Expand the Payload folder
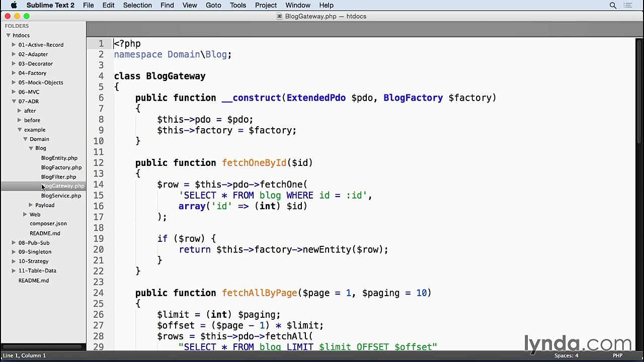 coord(31,205)
